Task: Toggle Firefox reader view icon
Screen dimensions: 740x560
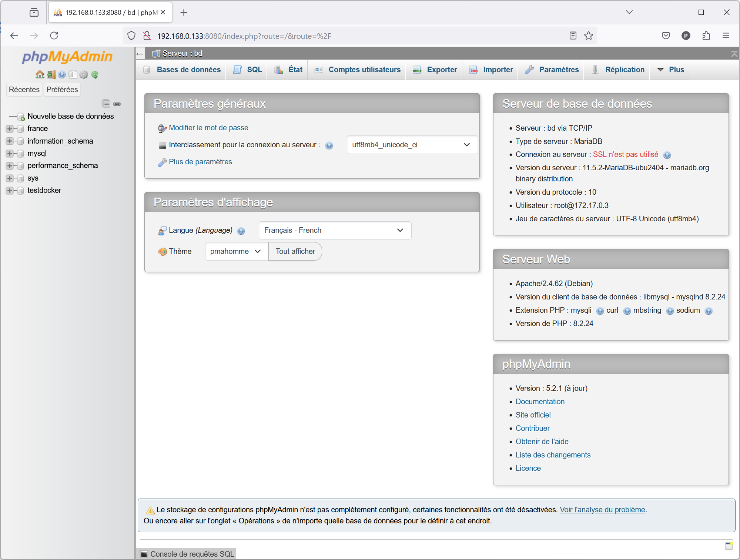Action: [573, 36]
